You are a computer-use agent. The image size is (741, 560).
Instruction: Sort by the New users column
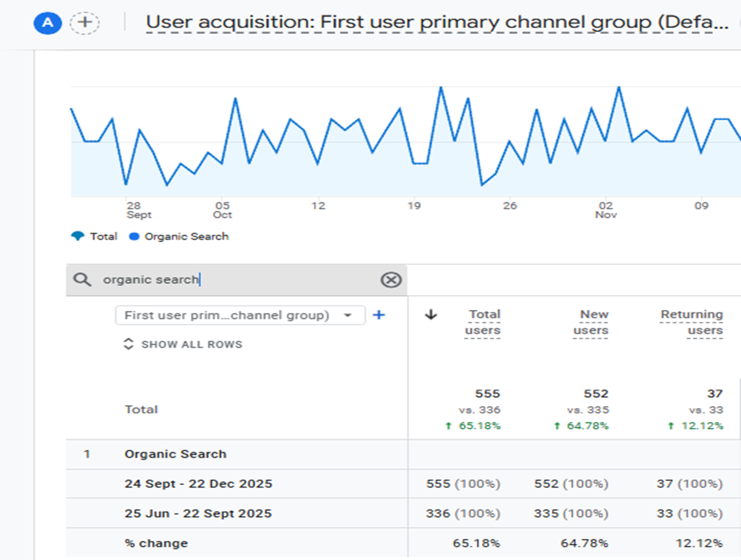[591, 322]
